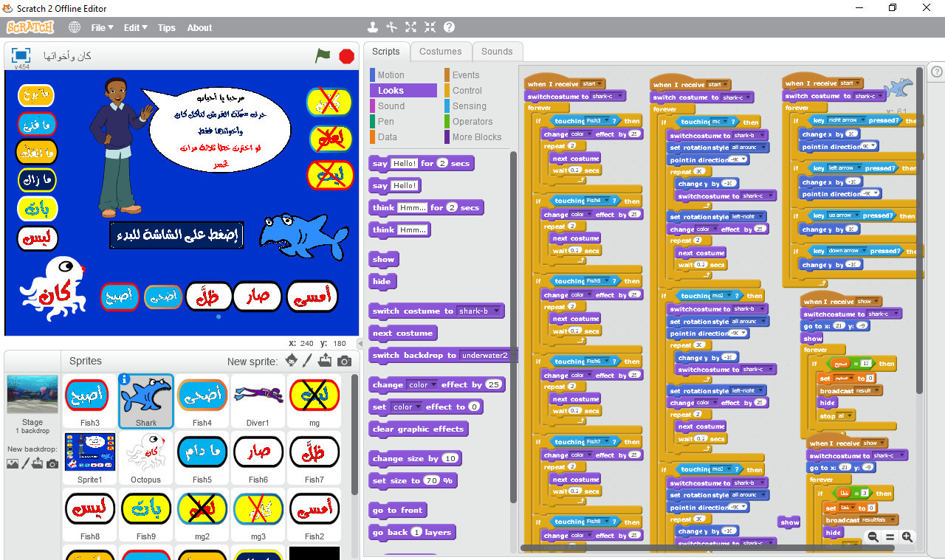Create new sprite from camera
The image size is (945, 560).
coord(344,361)
